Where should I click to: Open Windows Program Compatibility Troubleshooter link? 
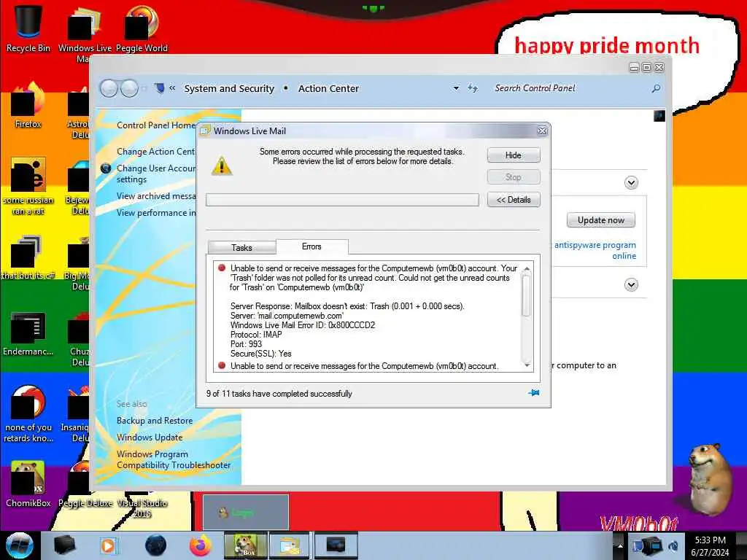(174, 459)
